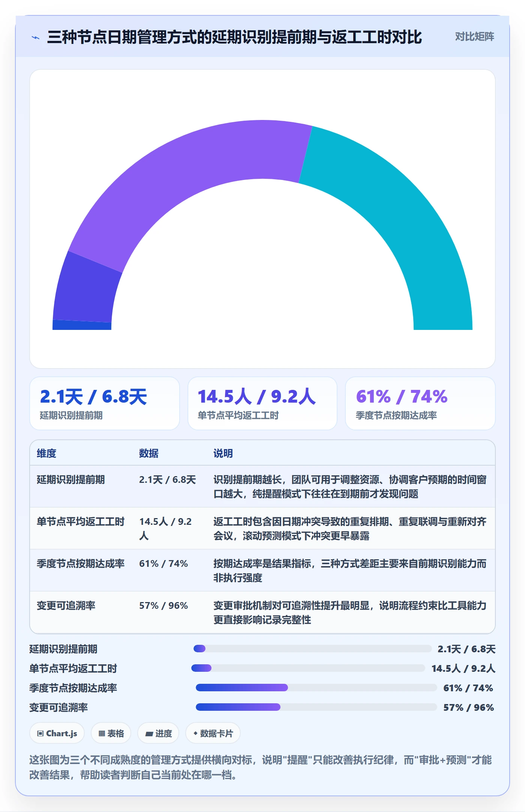Image resolution: width=525 pixels, height=812 pixels.
Task: Click the description starting "变更审批机制"
Action: click(x=350, y=613)
